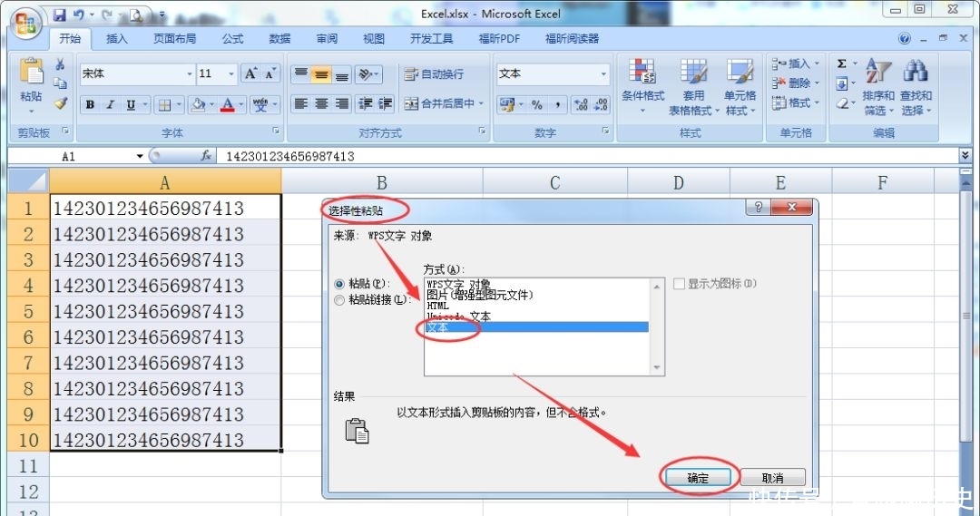Apply fill color with the paint bucket
980x516 pixels.
point(199,104)
